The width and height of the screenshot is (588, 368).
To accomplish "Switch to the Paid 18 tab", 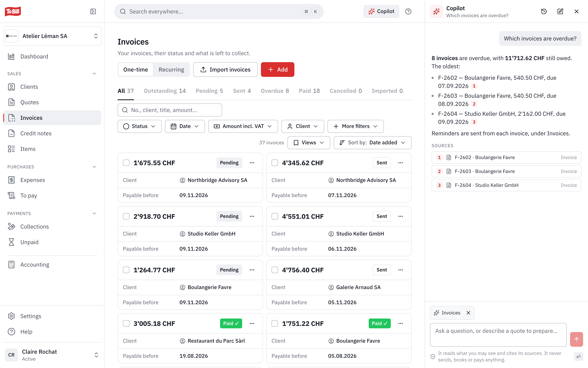I will [x=309, y=91].
